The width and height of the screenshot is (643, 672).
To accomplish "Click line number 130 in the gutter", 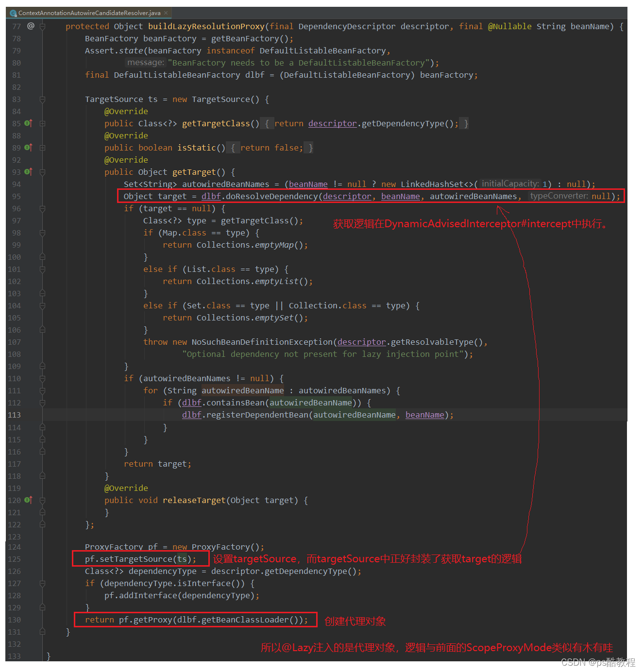I will click(x=15, y=620).
